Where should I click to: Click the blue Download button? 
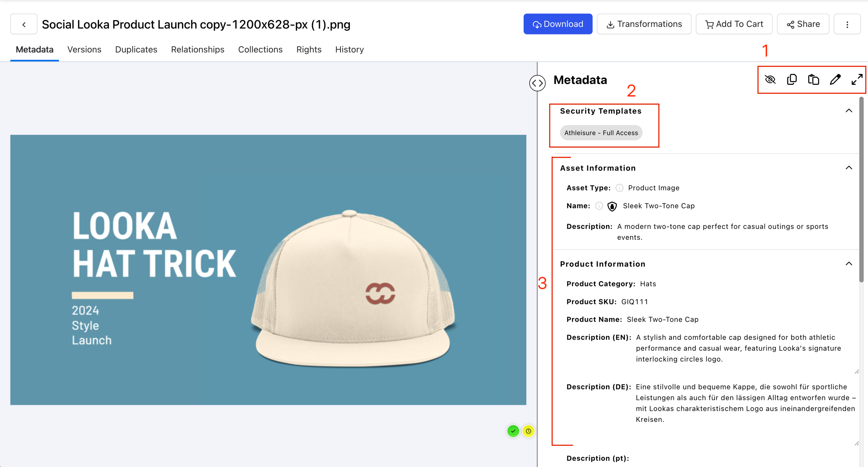tap(558, 24)
